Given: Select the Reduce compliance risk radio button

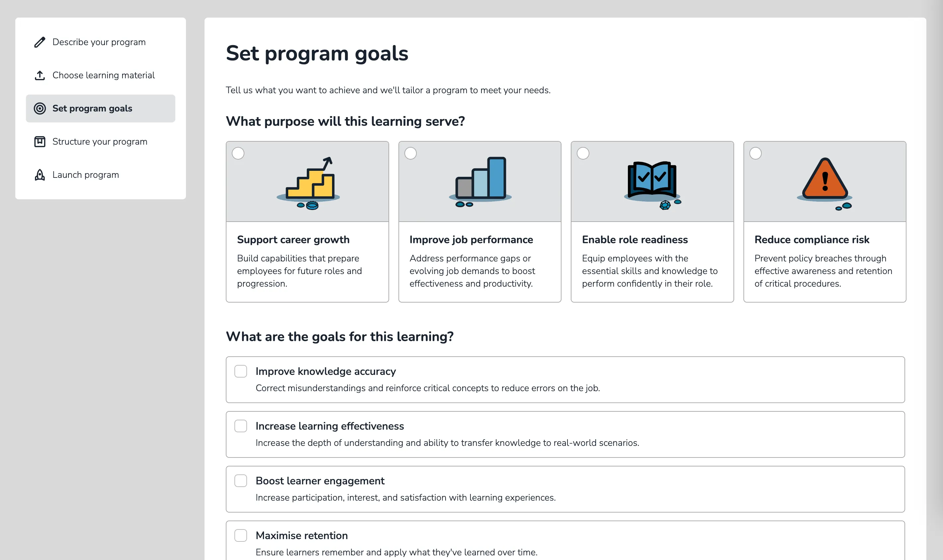Looking at the screenshot, I should [x=756, y=154].
